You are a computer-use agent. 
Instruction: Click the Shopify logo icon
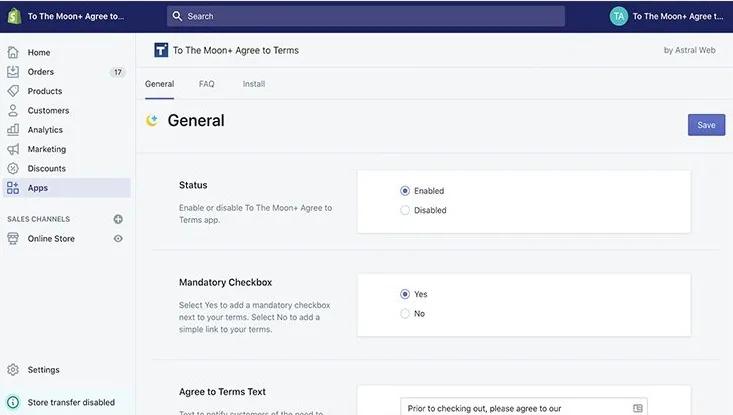pyautogui.click(x=14, y=16)
